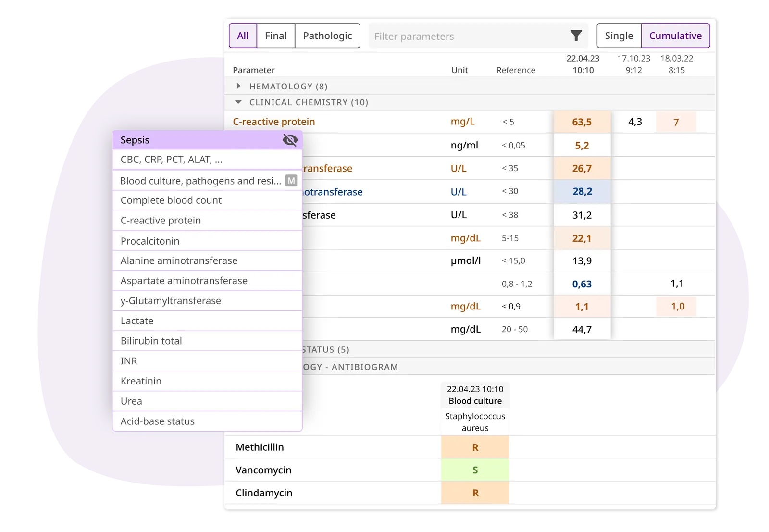
Task: Switch to Cumulative view
Action: click(x=675, y=36)
